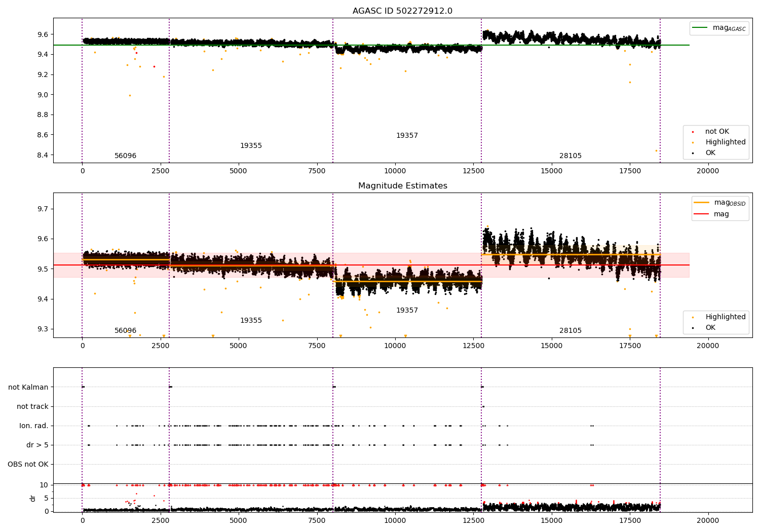This screenshot has height=532, width=760.
Task: Click the 'OBS not OK' row label
Action: click(x=28, y=465)
